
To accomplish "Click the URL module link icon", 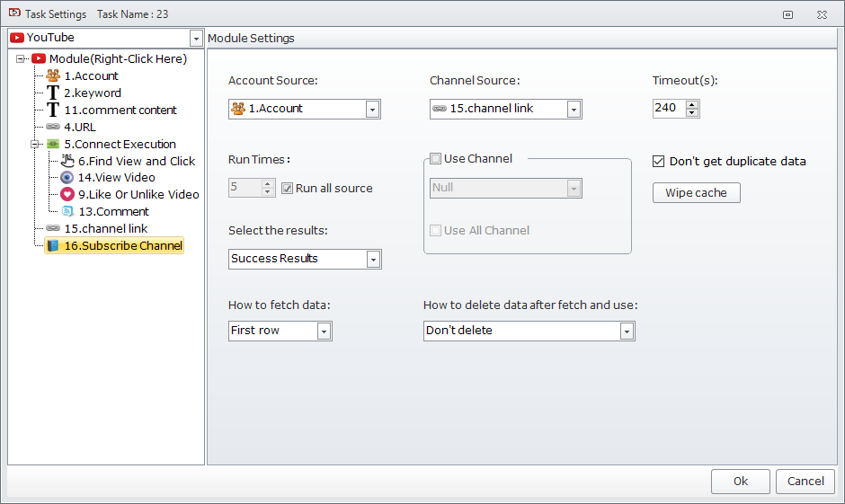I will (x=53, y=127).
